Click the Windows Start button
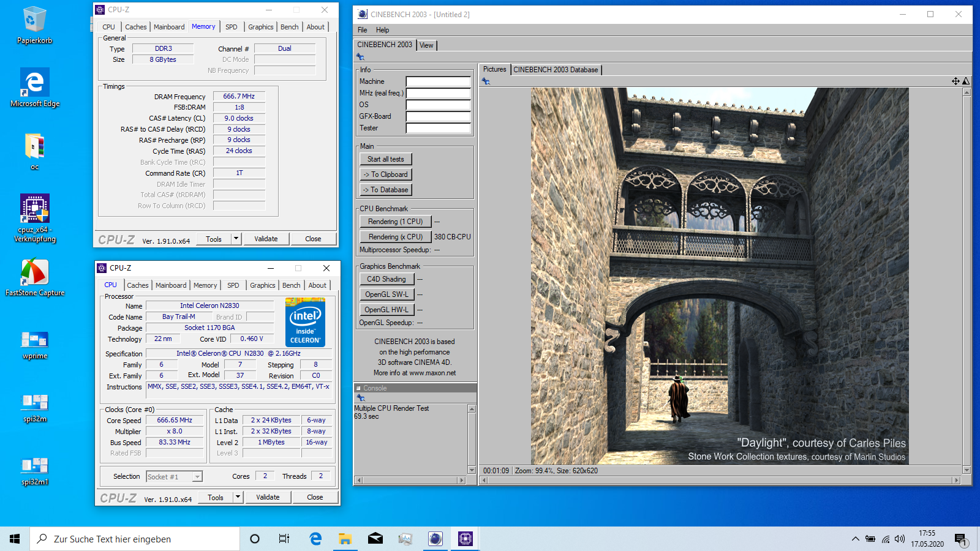980x551 pixels. [15, 539]
